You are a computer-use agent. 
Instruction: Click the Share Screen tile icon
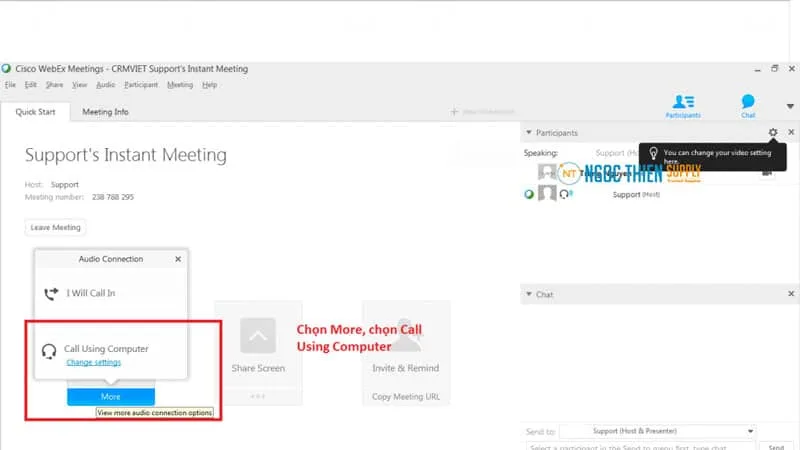coord(258,336)
